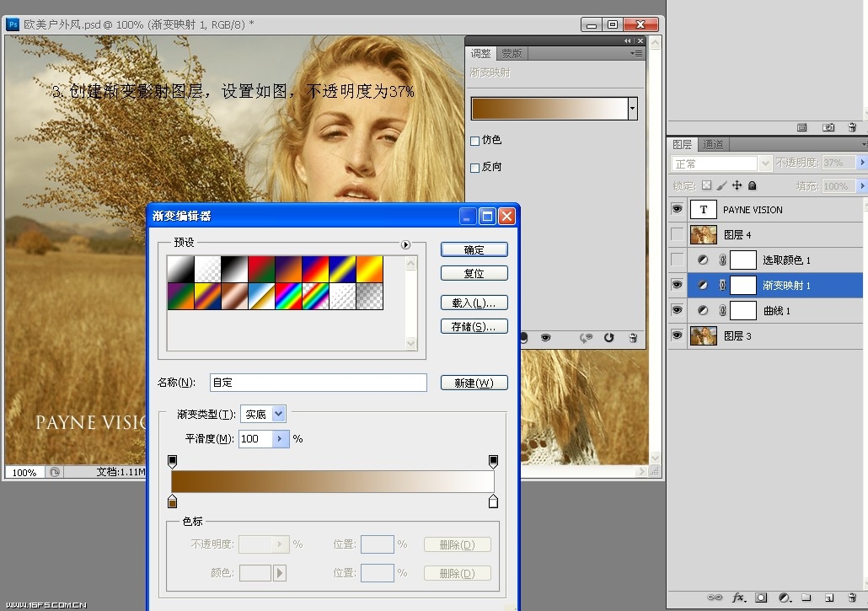Show the 图层 4 layer
This screenshot has width=868, height=611.
677,234
